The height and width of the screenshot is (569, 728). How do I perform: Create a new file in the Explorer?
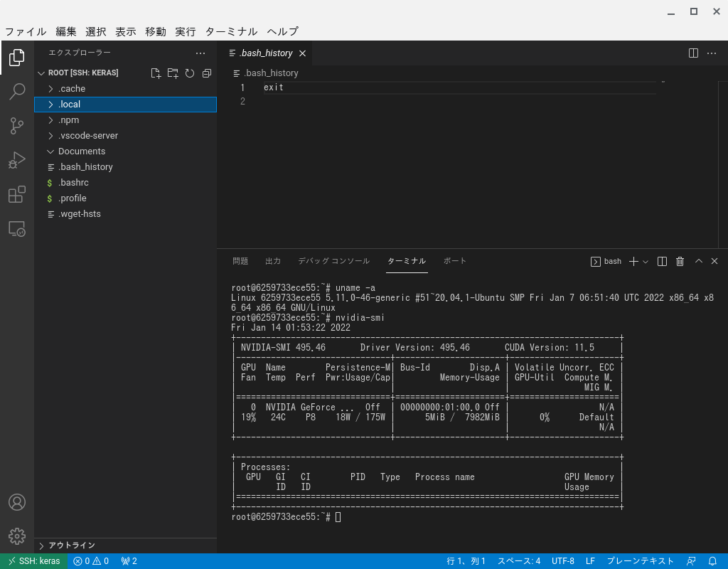pyautogui.click(x=156, y=73)
